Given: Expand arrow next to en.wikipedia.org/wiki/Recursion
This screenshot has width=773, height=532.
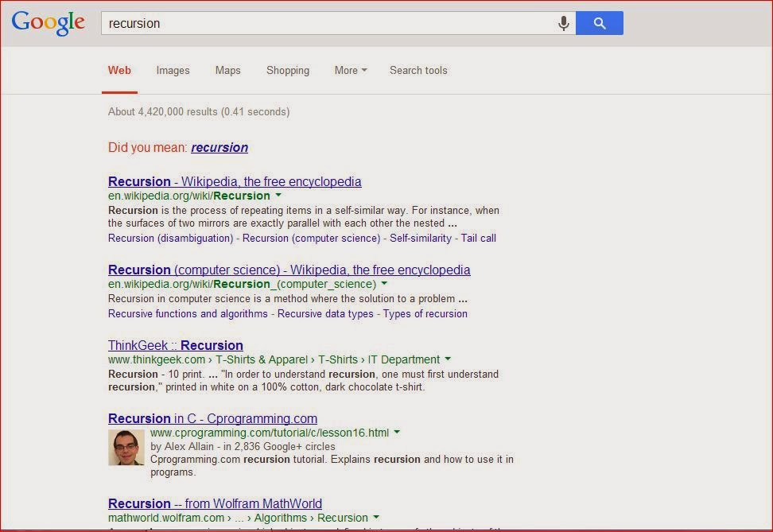Looking at the screenshot, I should click(278, 196).
